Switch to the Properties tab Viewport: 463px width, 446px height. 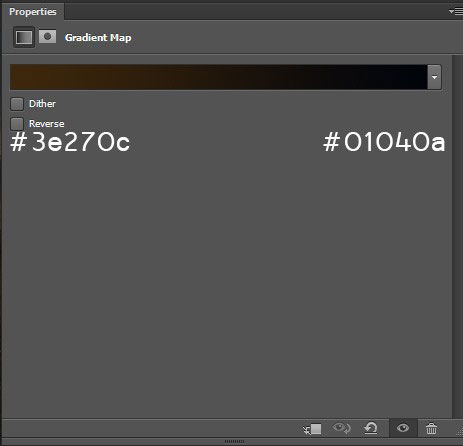pos(33,12)
